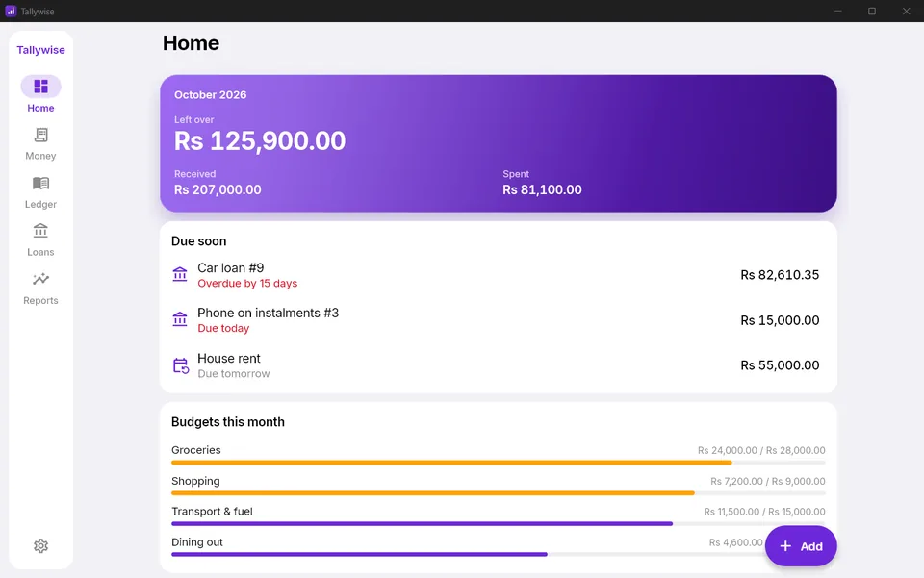Click the Transport & fuel budget label
This screenshot has width=924, height=578.
click(x=212, y=512)
